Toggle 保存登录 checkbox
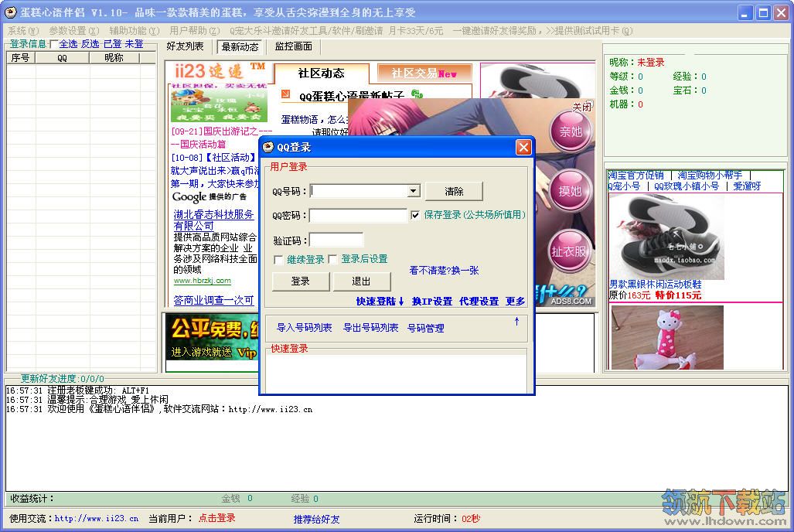794x532 pixels. tap(415, 215)
